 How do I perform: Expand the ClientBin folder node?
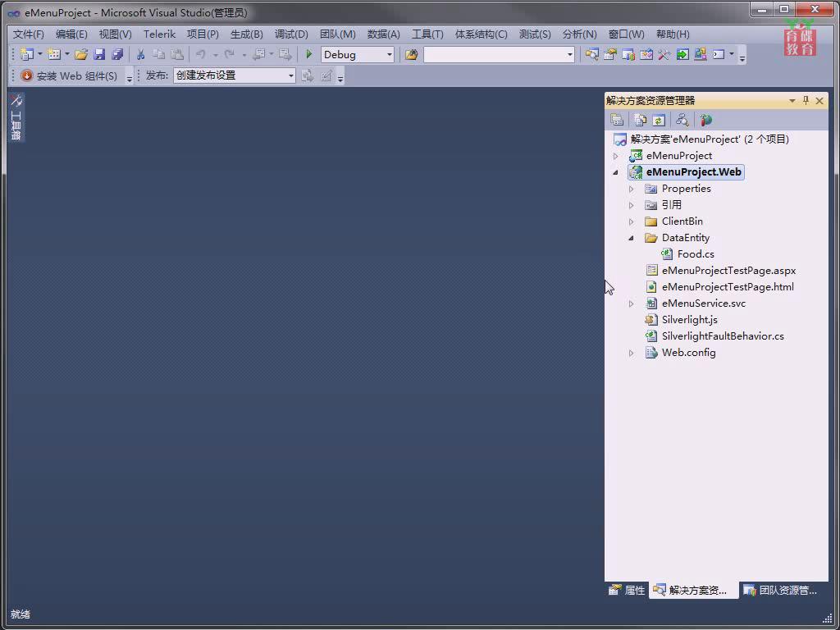tap(631, 221)
